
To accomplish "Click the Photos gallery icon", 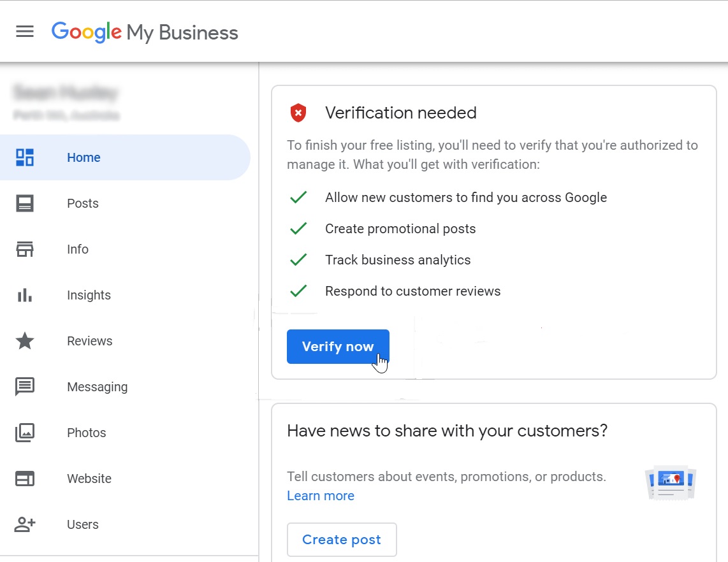I will (x=25, y=433).
